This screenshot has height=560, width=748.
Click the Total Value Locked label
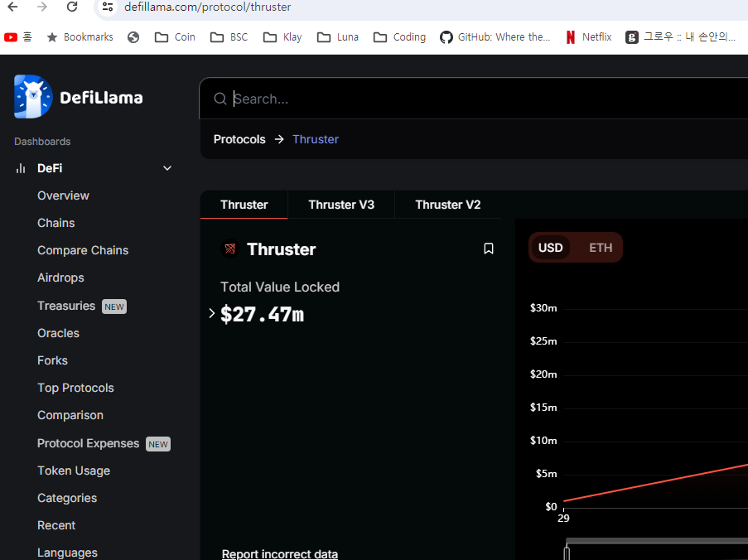point(279,287)
